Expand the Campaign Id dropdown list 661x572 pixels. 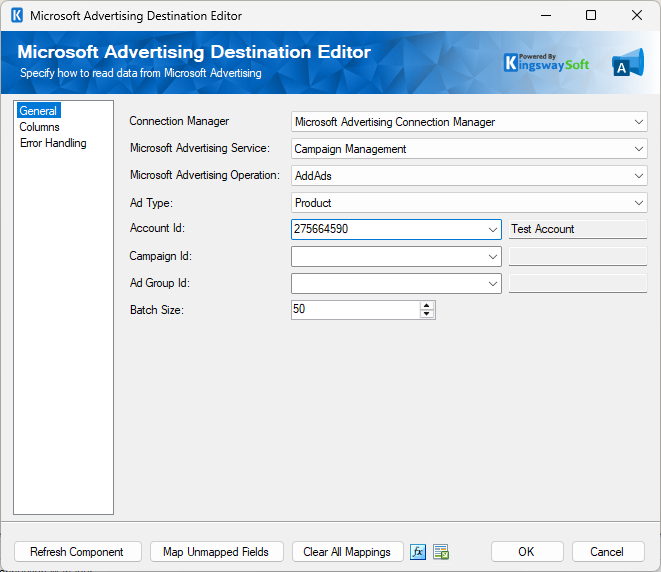click(x=493, y=257)
